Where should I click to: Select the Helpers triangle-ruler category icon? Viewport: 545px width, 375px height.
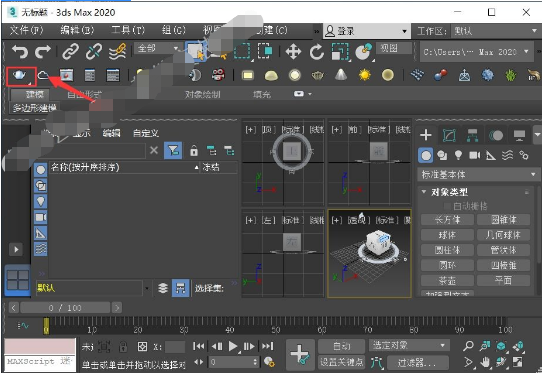pos(491,155)
